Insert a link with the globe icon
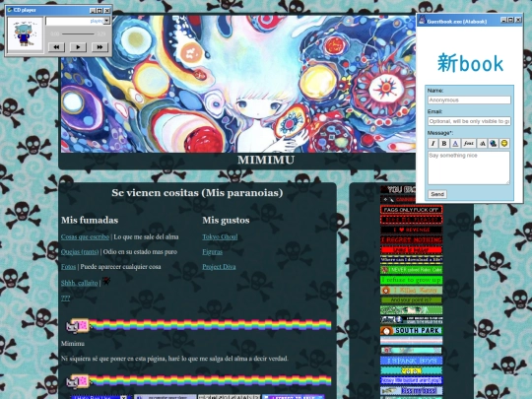532x399 pixels. (x=494, y=144)
